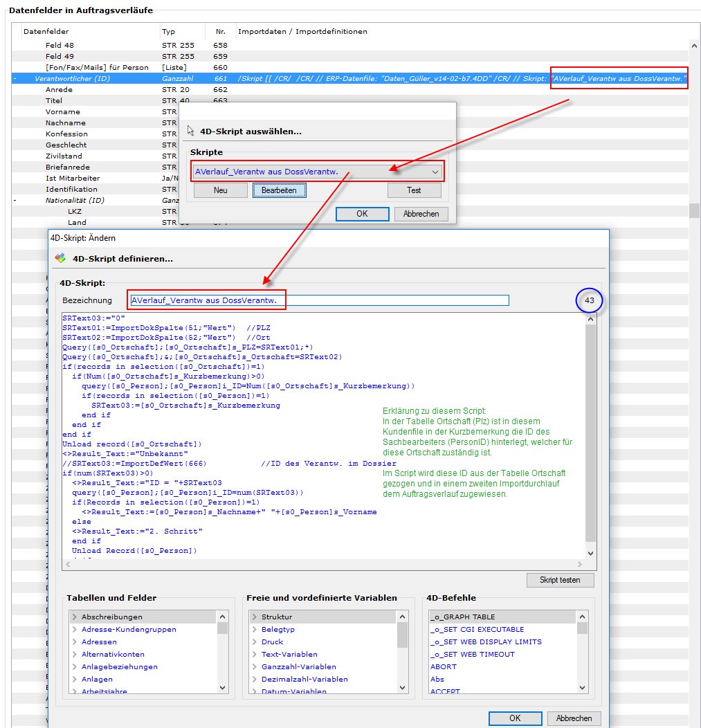Select _o_SET WEB TIMEOUT command
This screenshot has height=728, width=701.
pyautogui.click(x=472, y=655)
